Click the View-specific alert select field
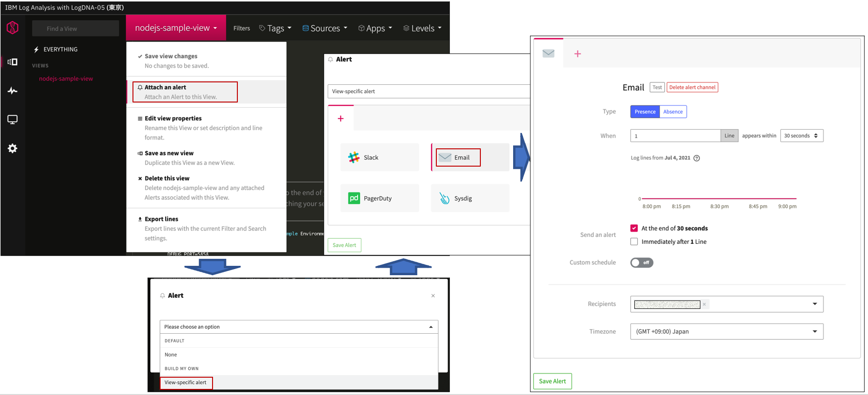This screenshot has width=868, height=395. [x=428, y=91]
